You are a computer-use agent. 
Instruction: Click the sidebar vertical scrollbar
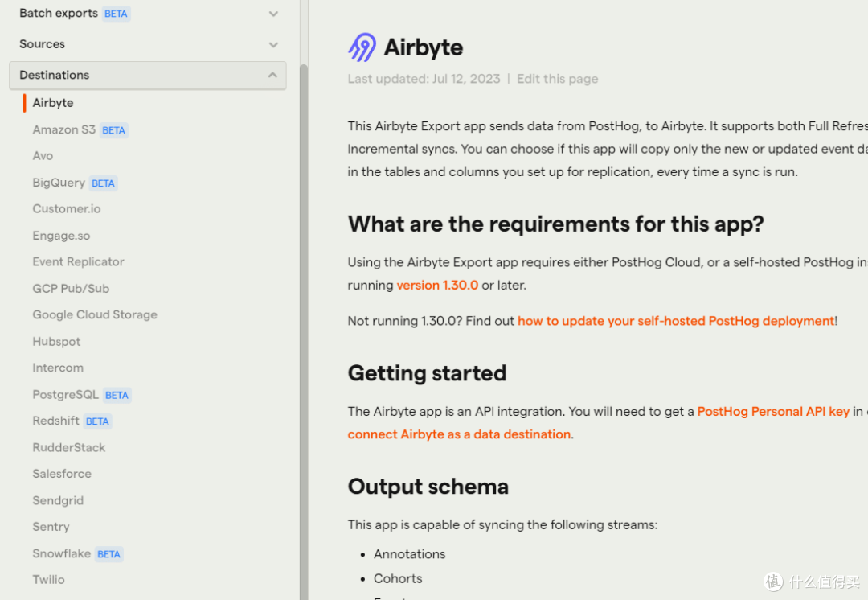[303, 332]
